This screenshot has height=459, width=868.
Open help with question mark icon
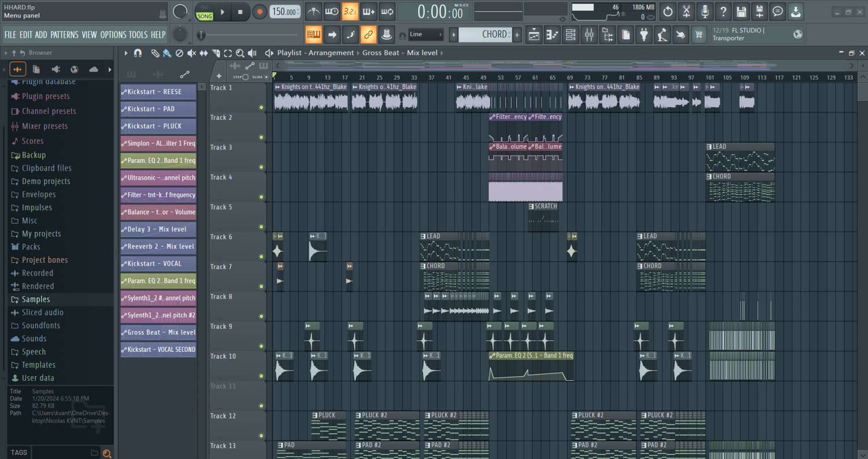tap(723, 11)
